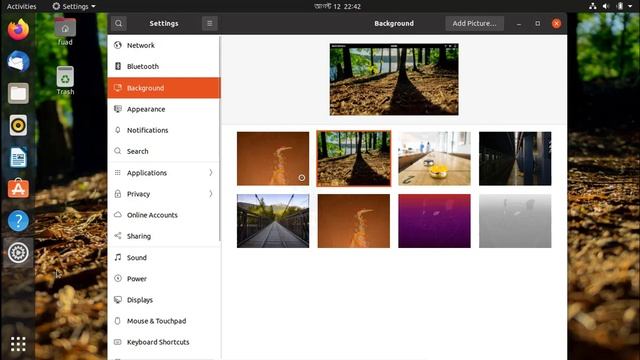
Task: Open the Displays panel
Action: point(164,300)
